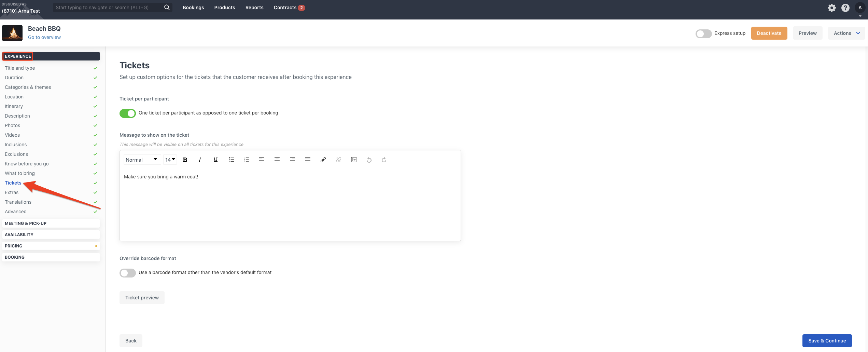Viewport: 868px width, 352px height.
Task: Open the Location step
Action: click(14, 97)
